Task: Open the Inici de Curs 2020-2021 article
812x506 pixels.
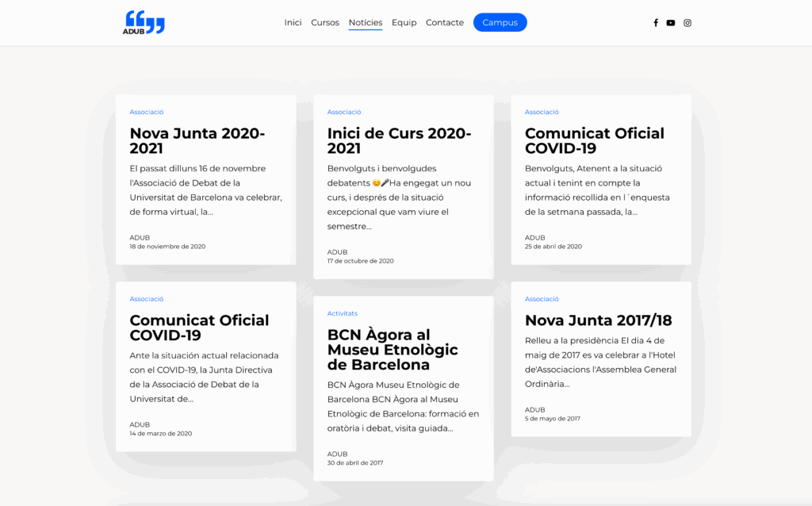Action: [x=399, y=141]
